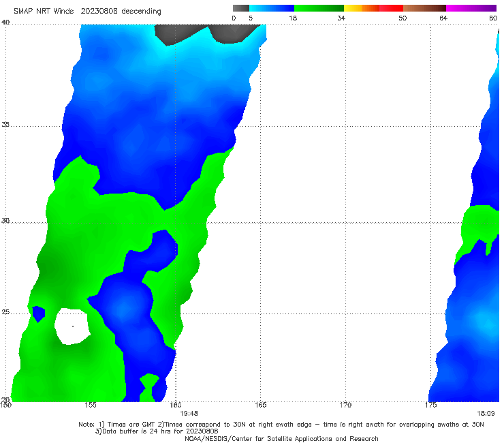504x443 pixels.
Task: Click the word "descending" in the title
Action: pos(141,12)
